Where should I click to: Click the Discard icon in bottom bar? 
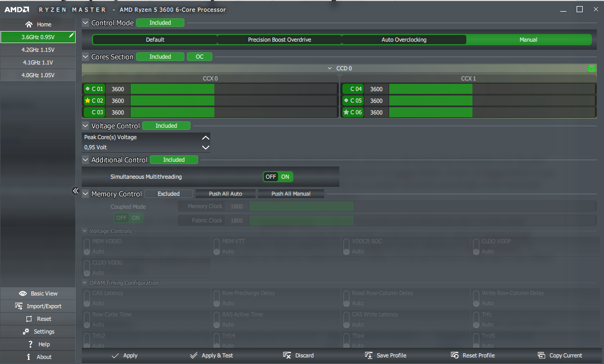pyautogui.click(x=287, y=355)
